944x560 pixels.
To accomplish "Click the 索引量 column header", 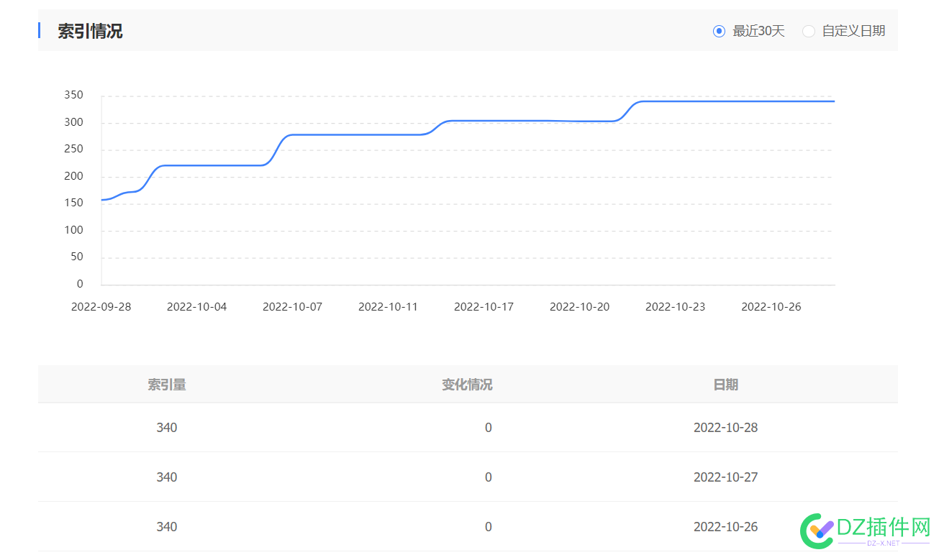I will click(167, 385).
